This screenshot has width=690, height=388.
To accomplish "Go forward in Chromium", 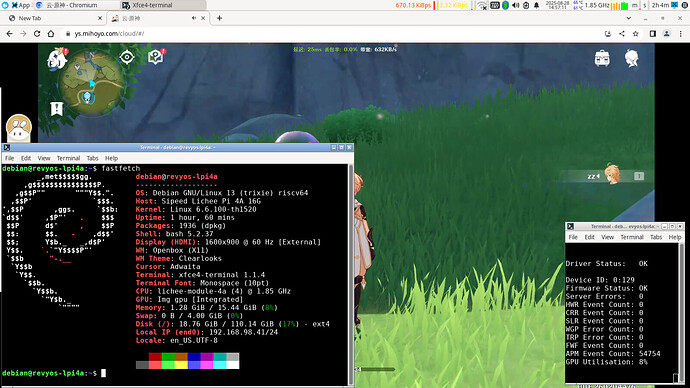I will pyautogui.click(x=23, y=33).
